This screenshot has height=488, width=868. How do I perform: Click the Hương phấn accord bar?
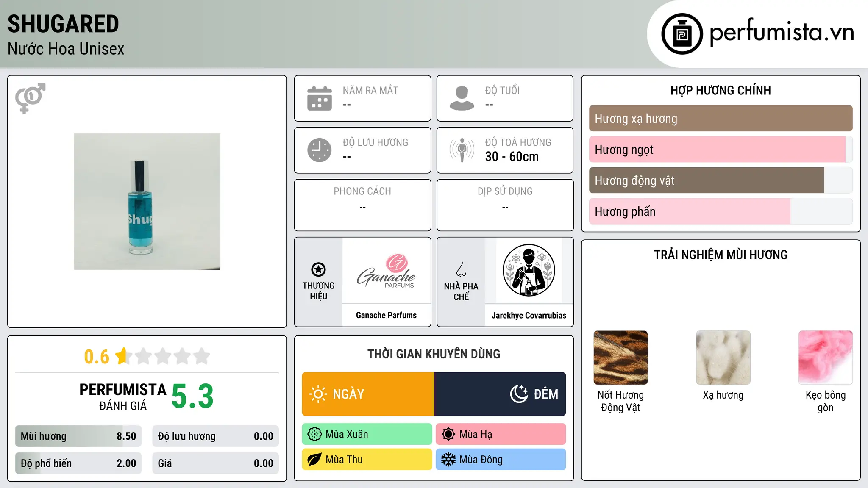coord(721,211)
